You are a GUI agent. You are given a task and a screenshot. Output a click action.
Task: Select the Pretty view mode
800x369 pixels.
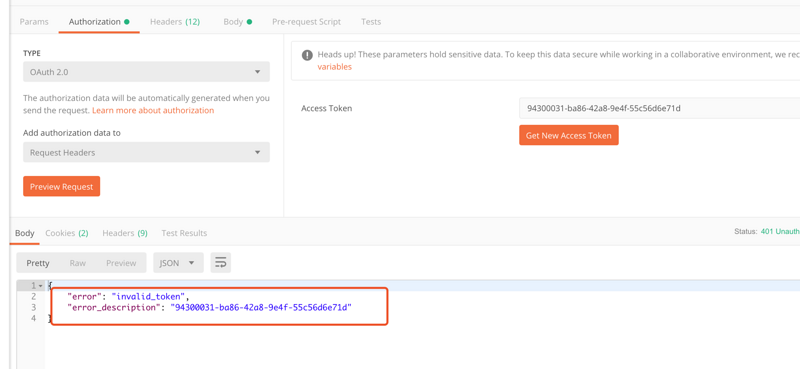pyautogui.click(x=38, y=263)
